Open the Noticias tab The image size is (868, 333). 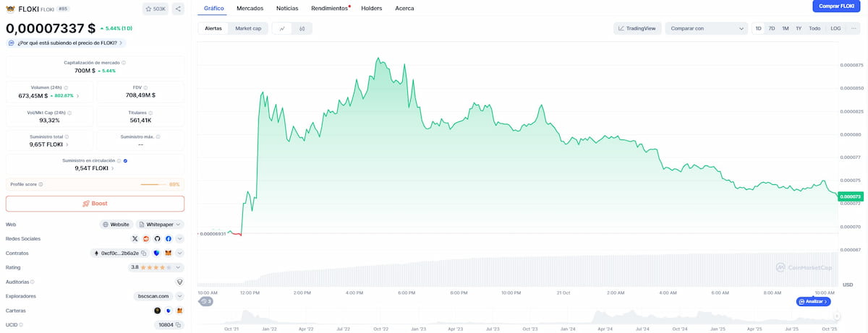(287, 8)
